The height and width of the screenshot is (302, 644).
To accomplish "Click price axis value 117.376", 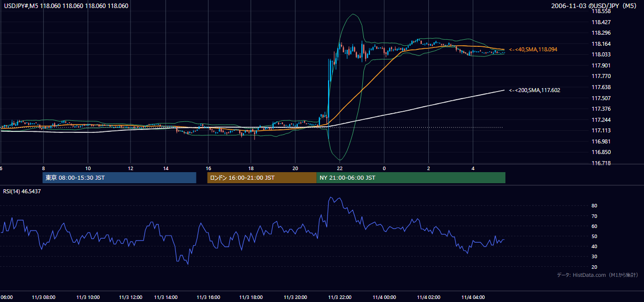I will (x=601, y=109).
